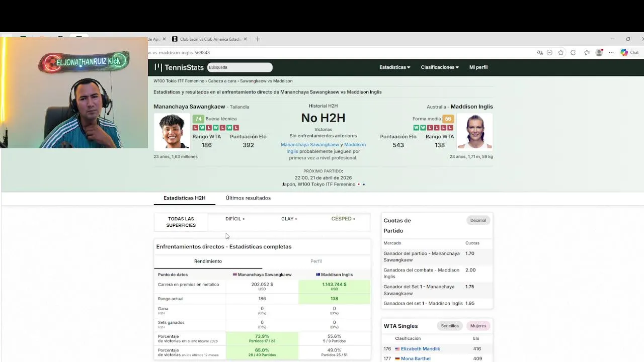Click the Elo score 543 value
644x362 pixels.
(398, 145)
